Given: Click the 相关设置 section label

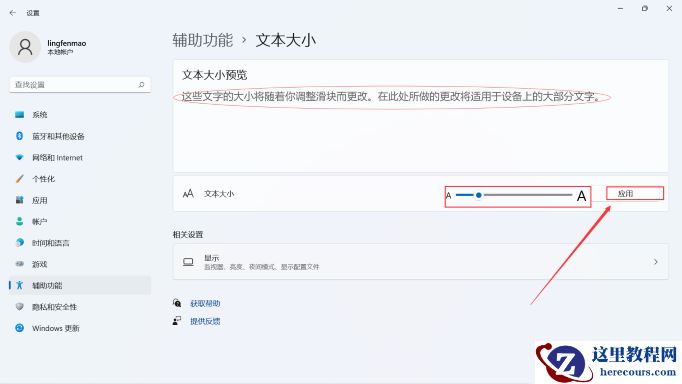Looking at the screenshot, I should click(x=188, y=235).
